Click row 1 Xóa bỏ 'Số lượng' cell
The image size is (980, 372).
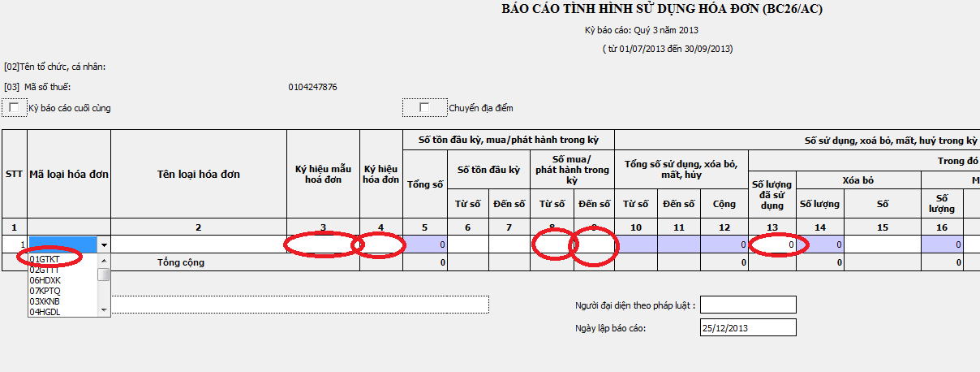820,244
